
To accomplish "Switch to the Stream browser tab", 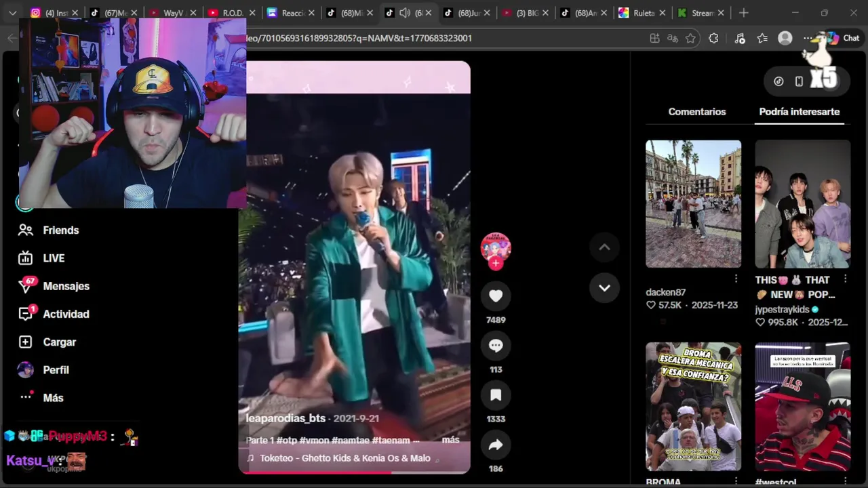I will pyautogui.click(x=701, y=13).
